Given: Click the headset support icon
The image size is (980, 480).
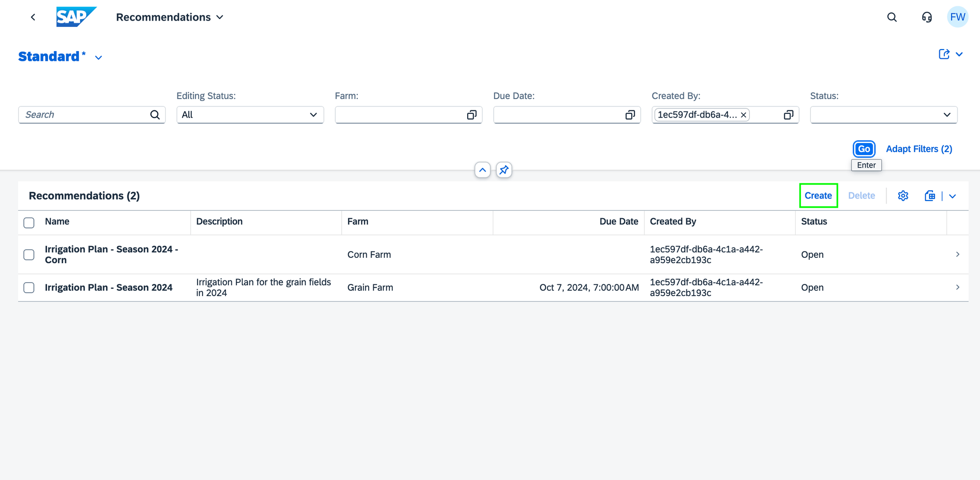Looking at the screenshot, I should click(x=927, y=17).
